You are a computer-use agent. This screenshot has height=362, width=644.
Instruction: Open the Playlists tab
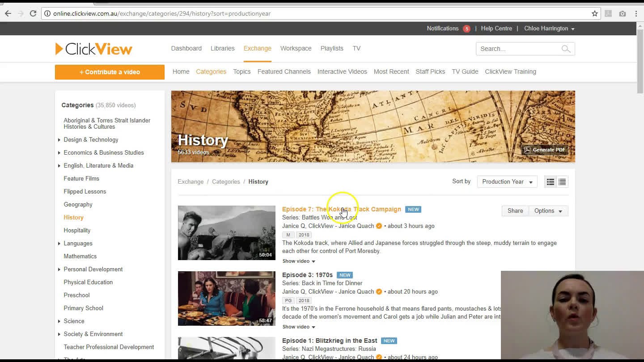332,48
